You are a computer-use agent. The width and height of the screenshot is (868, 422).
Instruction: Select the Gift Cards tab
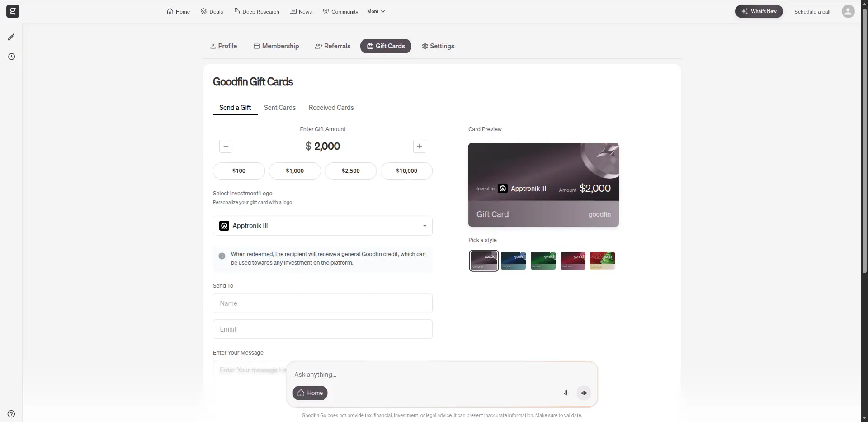(x=386, y=46)
